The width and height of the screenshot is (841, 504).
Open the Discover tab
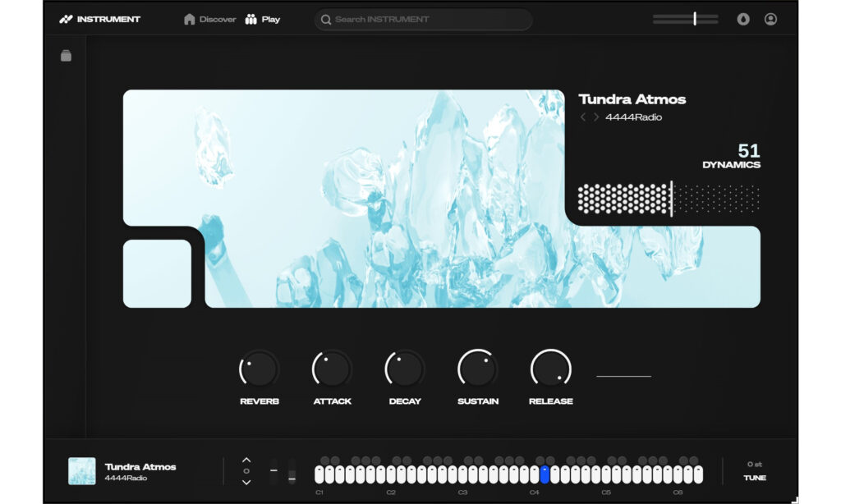pyautogui.click(x=209, y=19)
